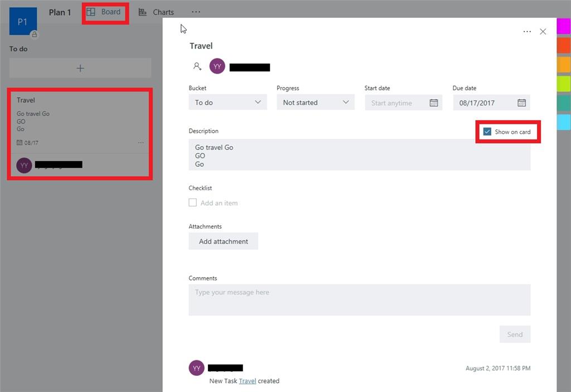
Task: Open the Start date calendar picker
Action: (x=434, y=103)
